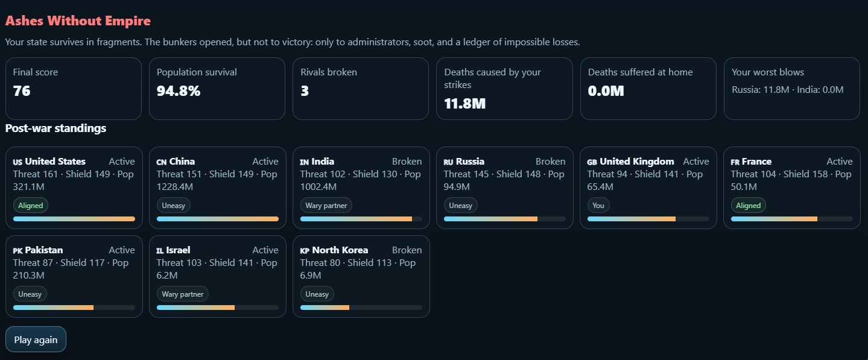Click the IN code icon beside India
Viewport: 868px width, 360px height.
304,162
